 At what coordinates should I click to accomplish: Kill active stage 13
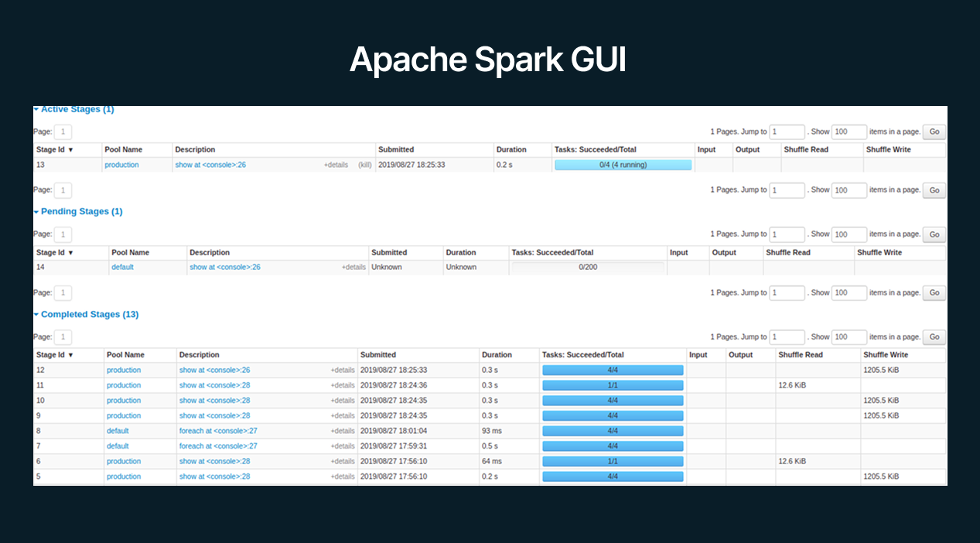pyautogui.click(x=365, y=165)
